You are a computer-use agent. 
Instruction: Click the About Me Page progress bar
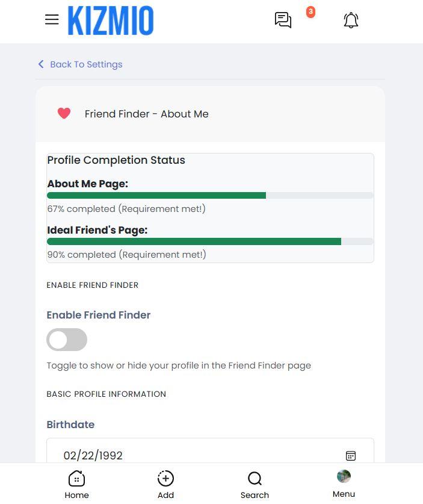coord(210,195)
